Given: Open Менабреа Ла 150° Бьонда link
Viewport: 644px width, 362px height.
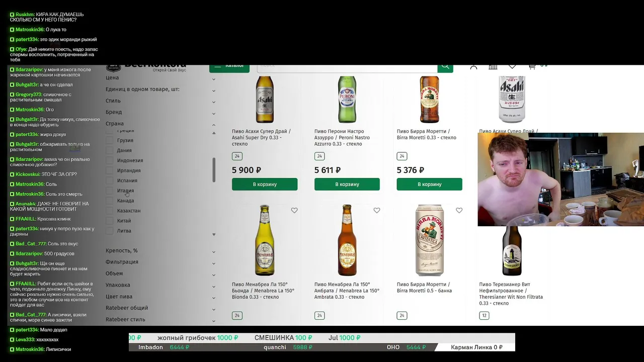Looking at the screenshot, I should tap(263, 291).
